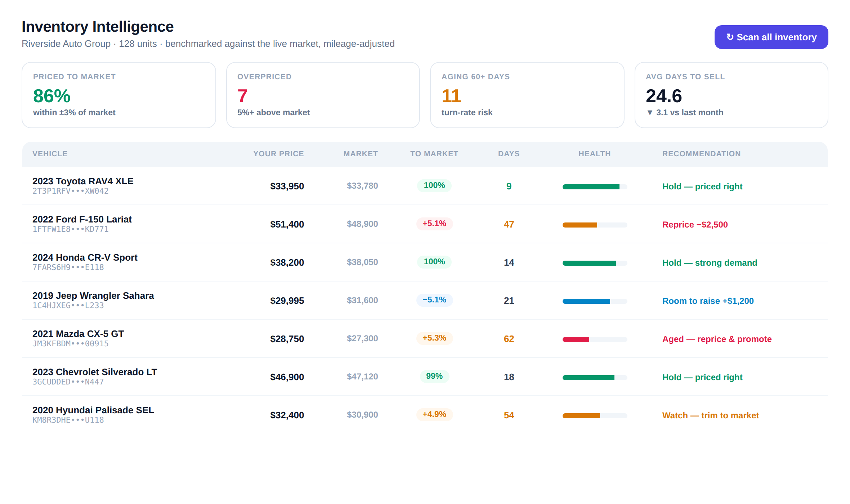Screen dimensions: 850x504
Task: Click the 54 days value for Palisade
Action: (509, 415)
